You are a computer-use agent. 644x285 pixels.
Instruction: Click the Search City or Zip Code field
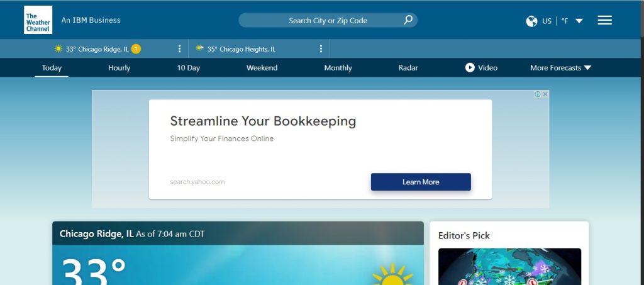pyautogui.click(x=328, y=20)
